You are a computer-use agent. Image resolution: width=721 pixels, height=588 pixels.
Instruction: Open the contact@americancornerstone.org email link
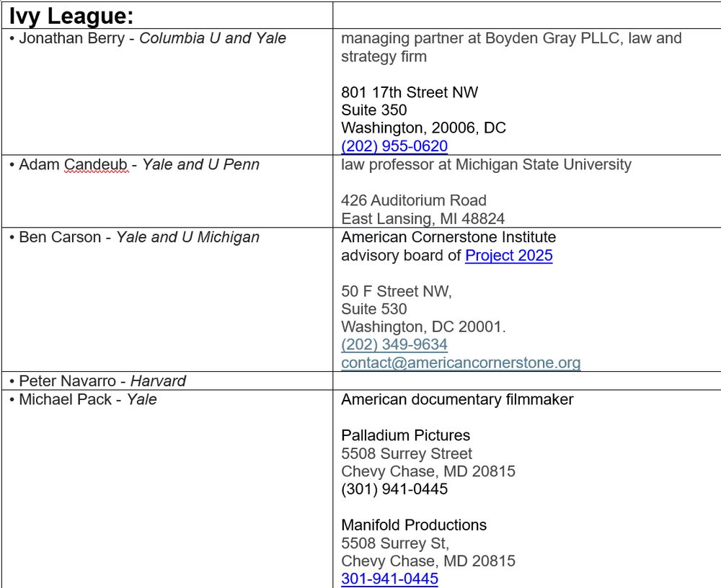pyautogui.click(x=461, y=362)
